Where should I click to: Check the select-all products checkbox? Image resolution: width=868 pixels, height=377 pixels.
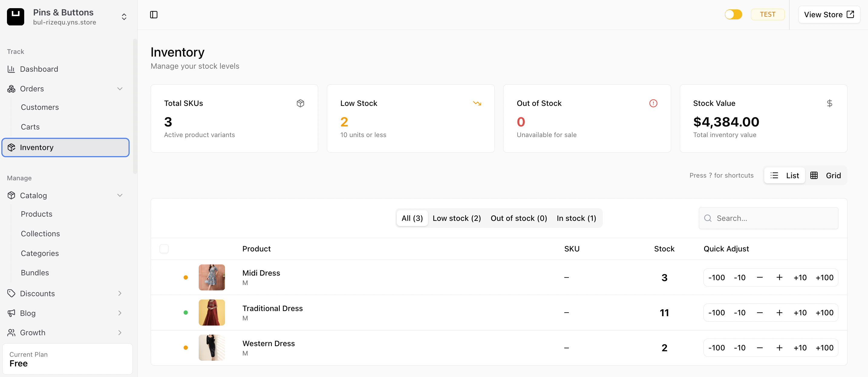point(164,249)
